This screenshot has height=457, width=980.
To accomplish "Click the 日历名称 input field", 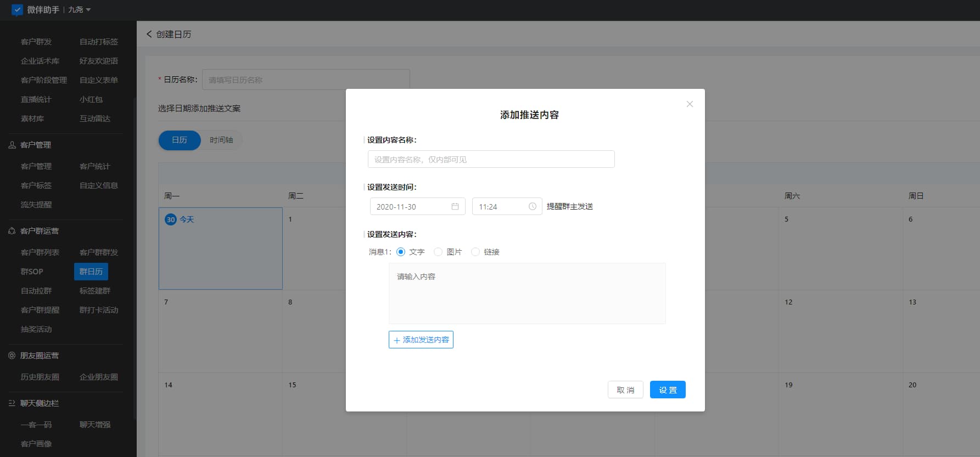I will pos(306,80).
